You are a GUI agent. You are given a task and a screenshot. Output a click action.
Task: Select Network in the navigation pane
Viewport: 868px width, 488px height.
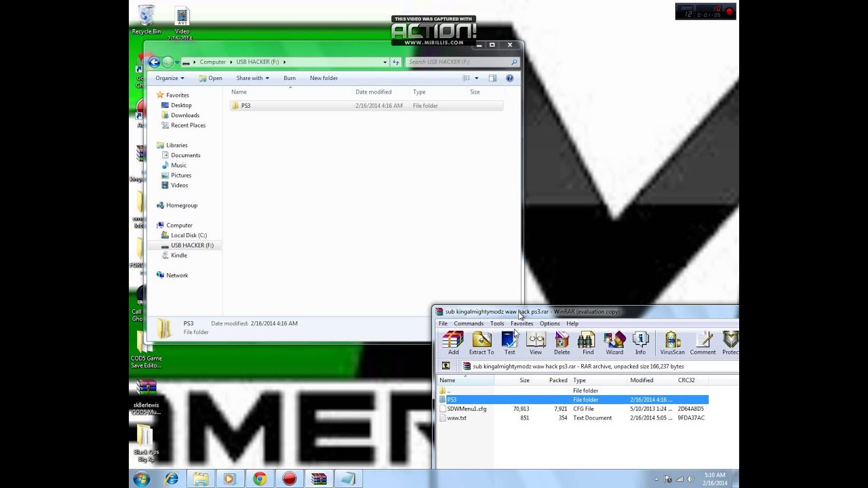pos(176,275)
